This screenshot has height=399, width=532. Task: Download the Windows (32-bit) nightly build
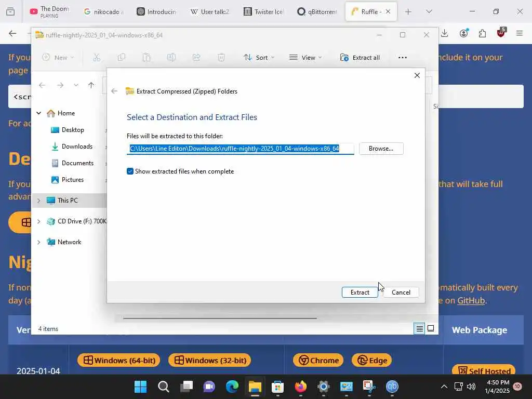(x=210, y=361)
